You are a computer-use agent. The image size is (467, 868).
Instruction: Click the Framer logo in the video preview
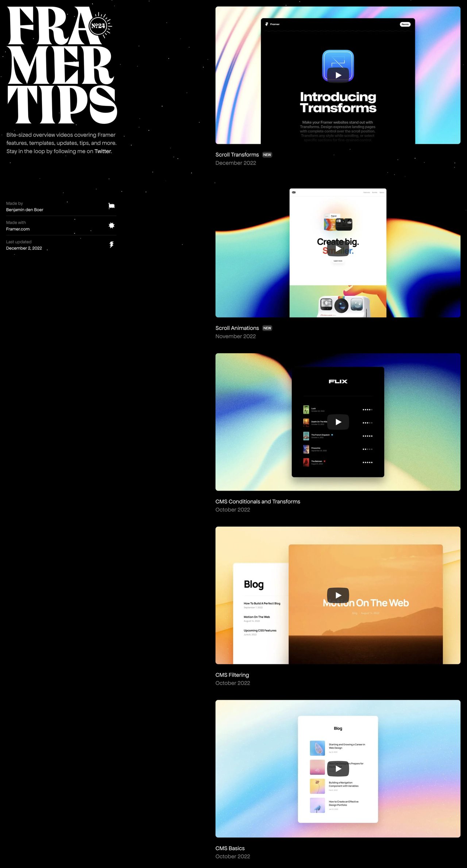[x=272, y=24]
